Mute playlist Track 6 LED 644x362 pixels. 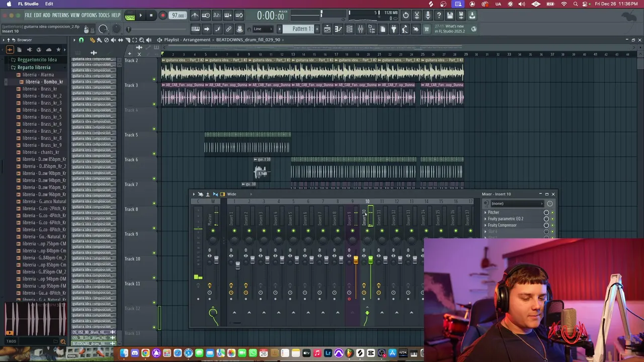pos(154,178)
